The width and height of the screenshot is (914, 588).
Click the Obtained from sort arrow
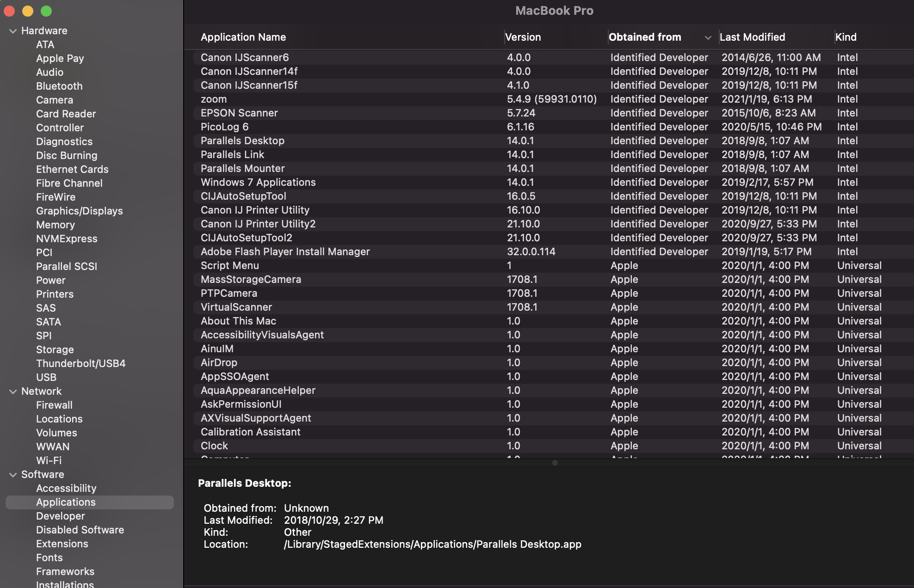point(708,37)
